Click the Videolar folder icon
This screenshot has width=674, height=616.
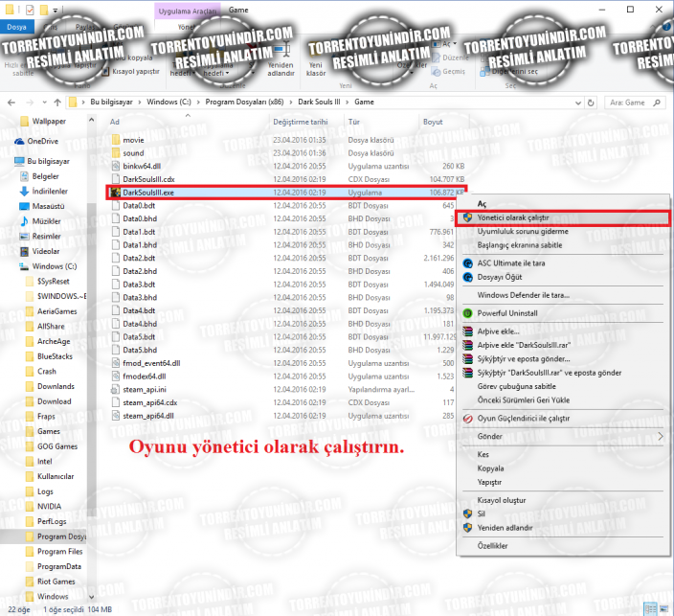coord(25,251)
